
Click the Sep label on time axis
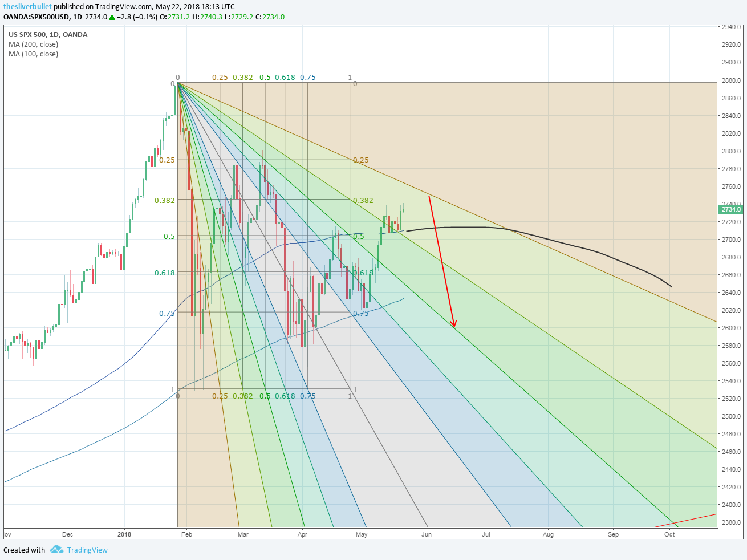coord(613,534)
